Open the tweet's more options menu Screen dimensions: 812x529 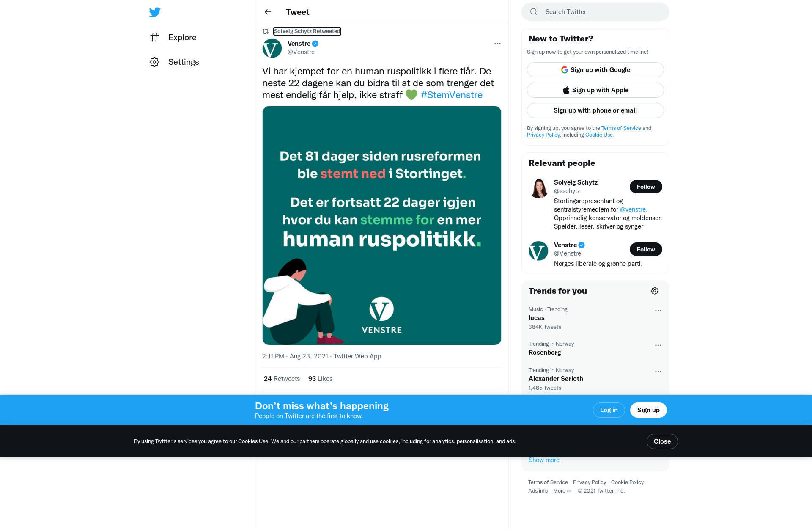pos(497,44)
